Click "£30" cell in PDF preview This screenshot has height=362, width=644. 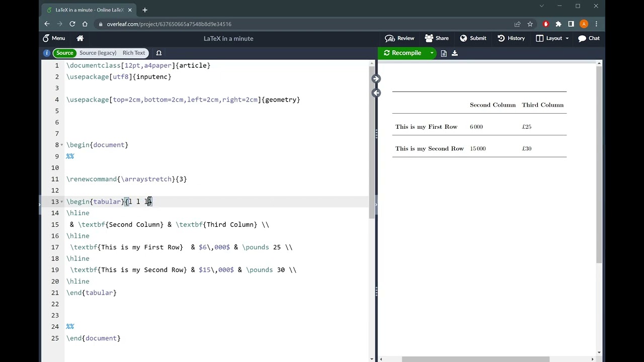(x=526, y=148)
